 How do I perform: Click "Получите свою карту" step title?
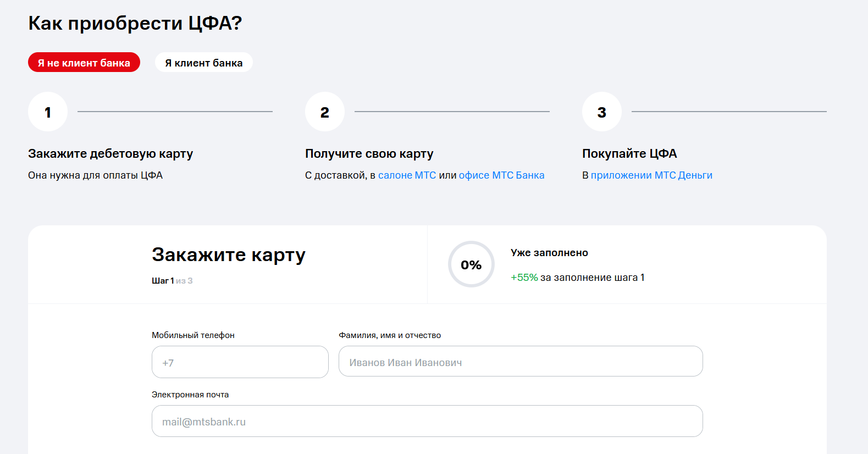369,153
